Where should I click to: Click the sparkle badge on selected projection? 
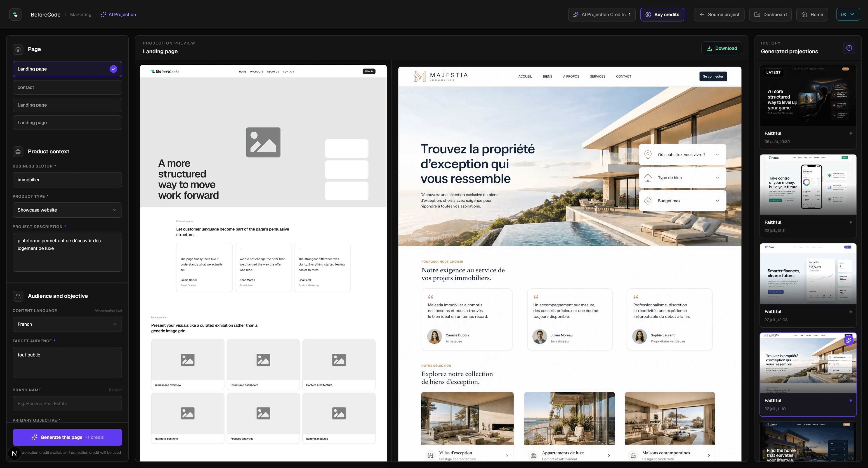[x=849, y=340]
